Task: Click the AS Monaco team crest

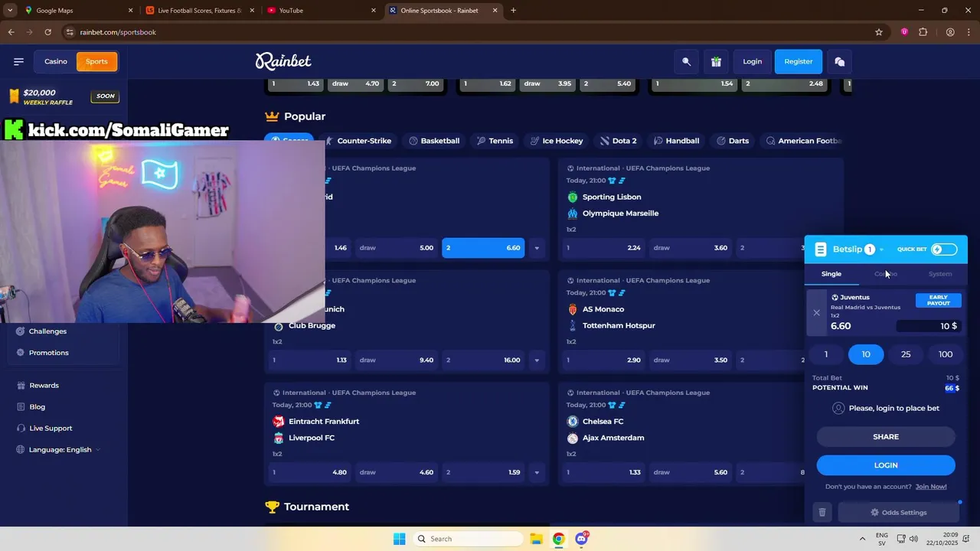Action: [x=573, y=309]
